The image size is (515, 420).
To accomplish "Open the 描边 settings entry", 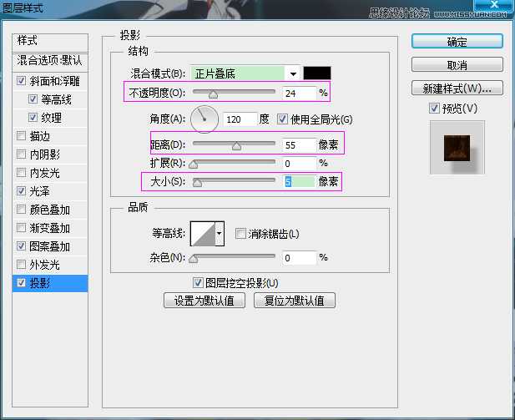I will 40,136.
